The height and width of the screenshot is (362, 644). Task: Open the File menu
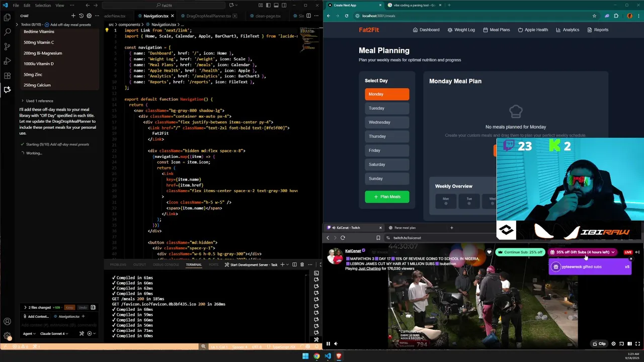(x=16, y=5)
